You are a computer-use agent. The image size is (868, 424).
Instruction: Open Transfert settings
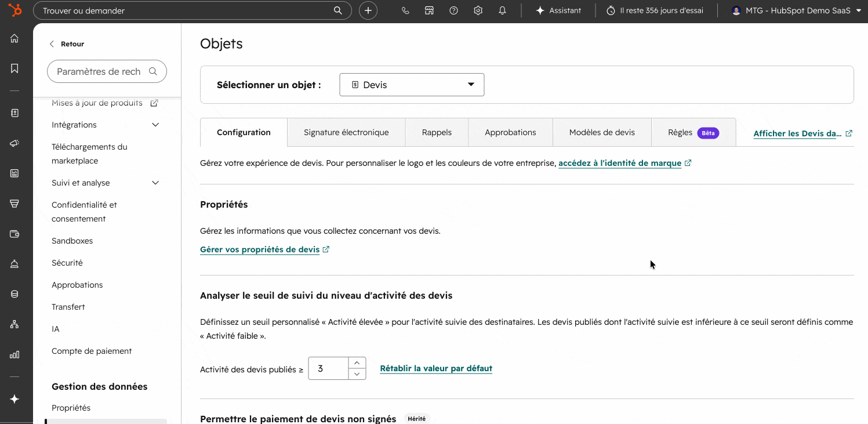click(68, 307)
